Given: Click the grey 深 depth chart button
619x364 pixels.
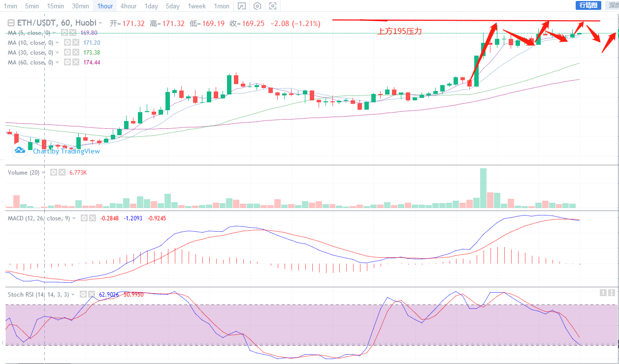Looking at the screenshot, I should 612,5.
